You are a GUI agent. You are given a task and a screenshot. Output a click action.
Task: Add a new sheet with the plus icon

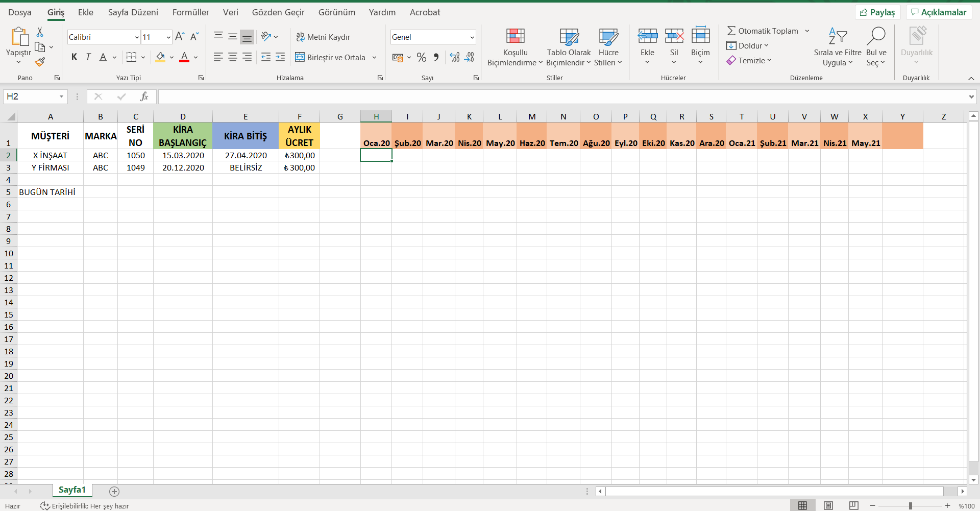point(114,491)
